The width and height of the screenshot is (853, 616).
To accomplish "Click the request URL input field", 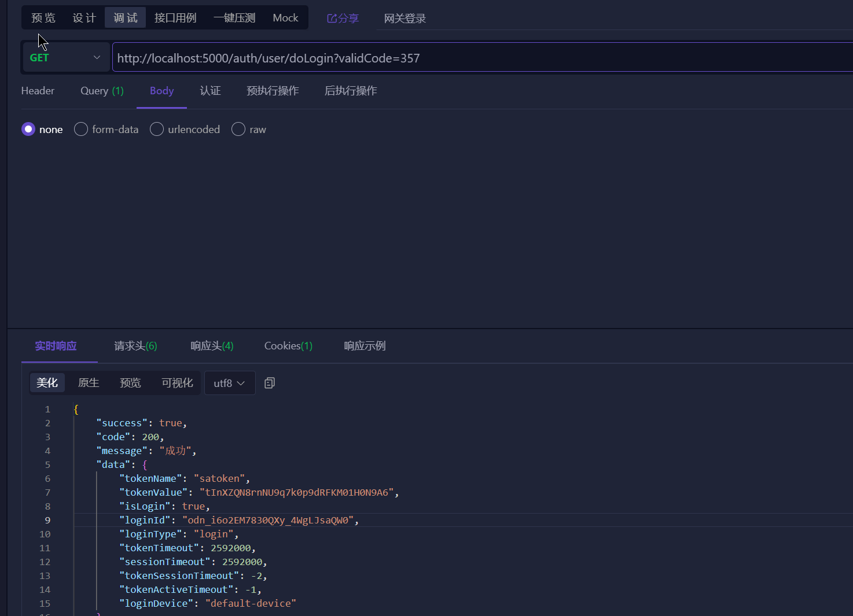I will 483,58.
